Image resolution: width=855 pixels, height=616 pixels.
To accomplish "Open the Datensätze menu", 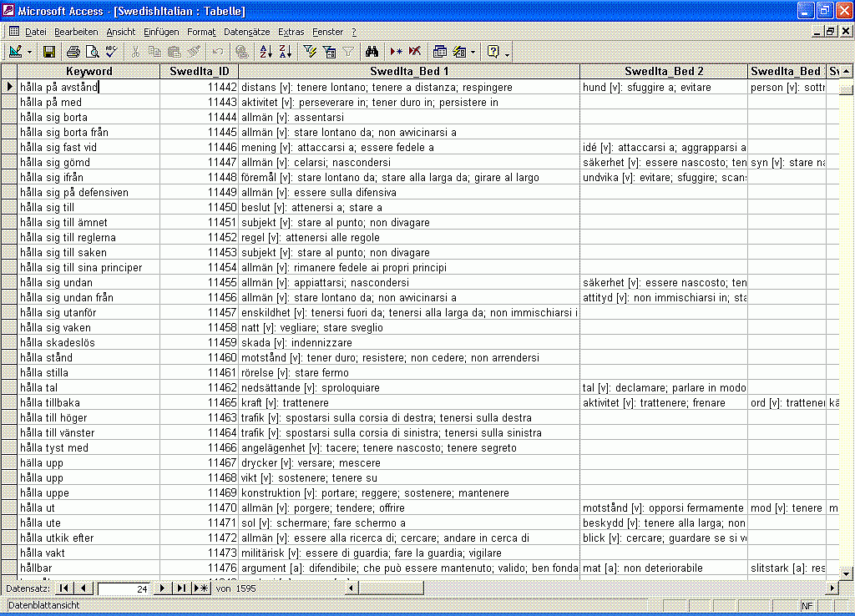I will click(247, 32).
